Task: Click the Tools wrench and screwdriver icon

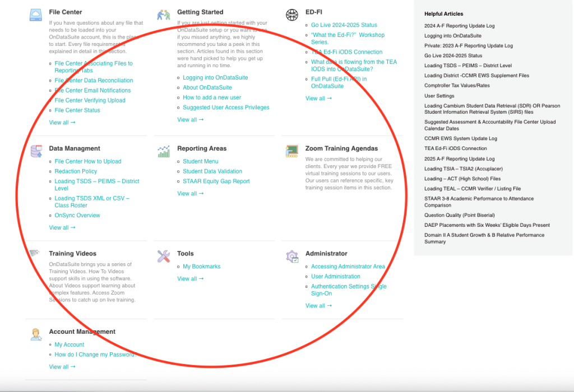Action: (164, 256)
